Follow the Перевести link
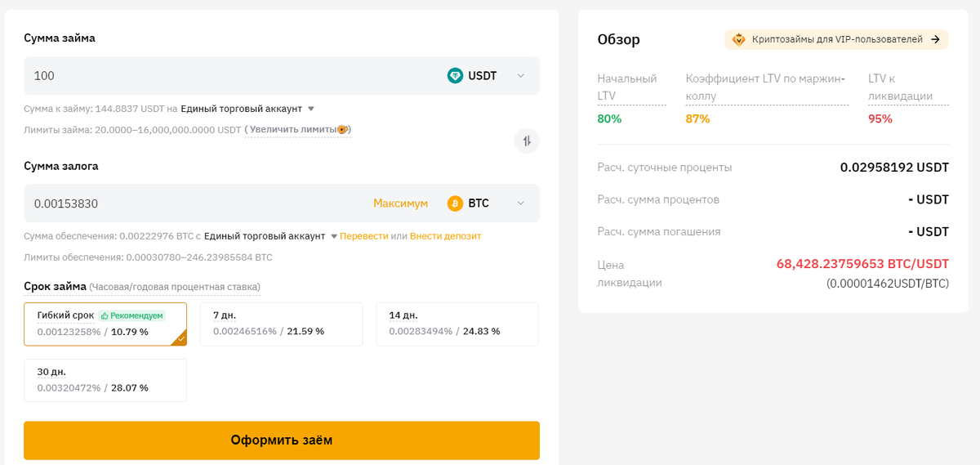 click(364, 236)
